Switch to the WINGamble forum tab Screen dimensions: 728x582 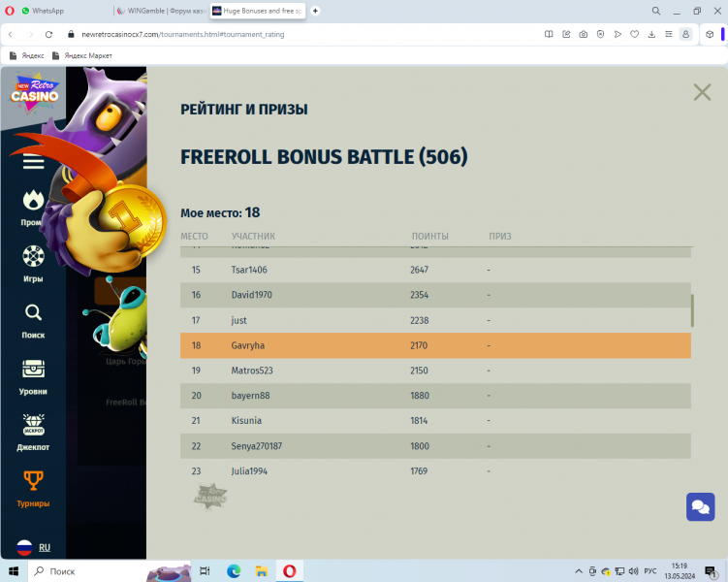click(165, 11)
